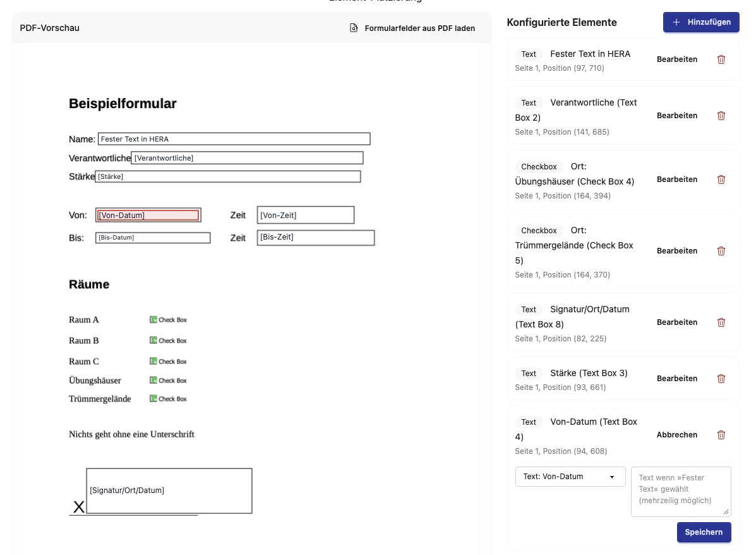Image resolution: width=756 pixels, height=555 pixels.
Task: Delete the Fester Text in HERA element
Action: click(x=721, y=59)
